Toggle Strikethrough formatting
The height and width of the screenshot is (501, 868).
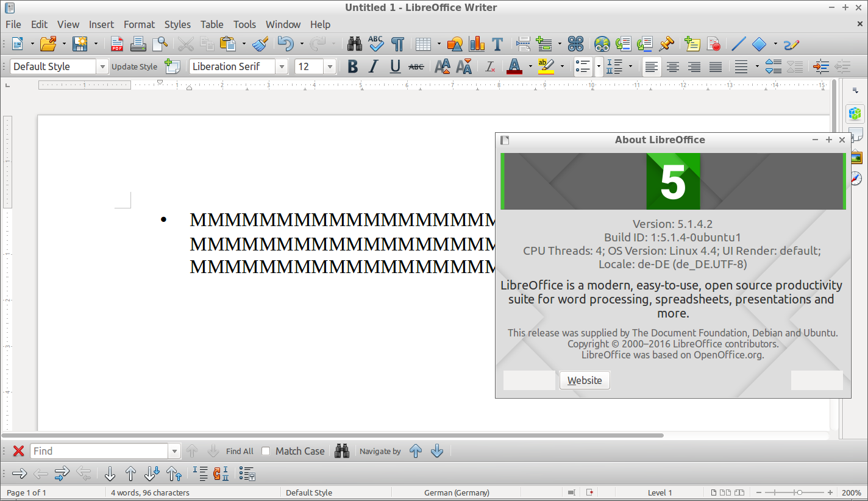pyautogui.click(x=416, y=66)
